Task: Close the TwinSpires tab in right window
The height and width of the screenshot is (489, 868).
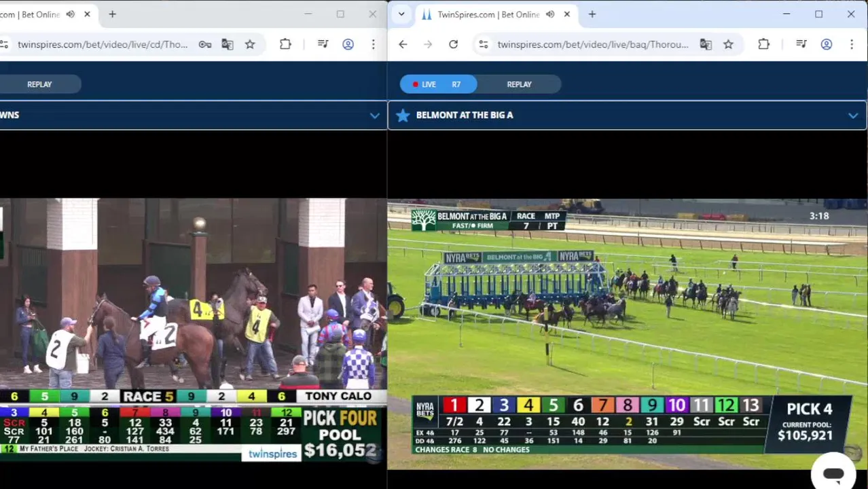Action: 566,14
